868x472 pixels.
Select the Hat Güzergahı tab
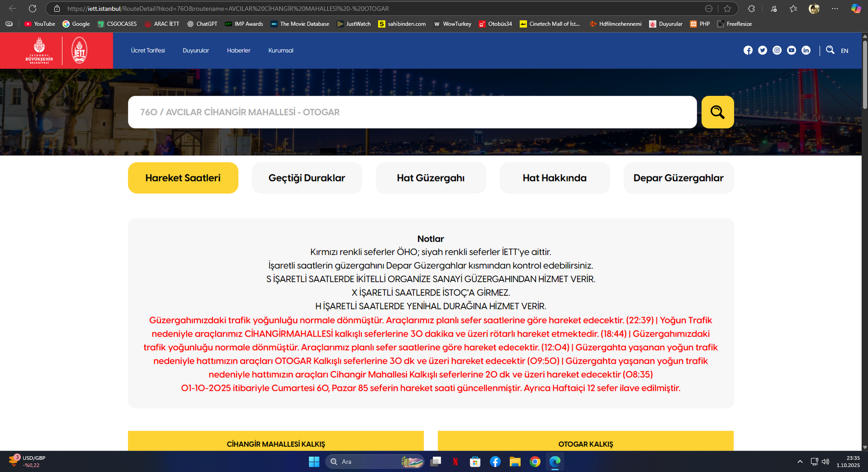pos(431,178)
